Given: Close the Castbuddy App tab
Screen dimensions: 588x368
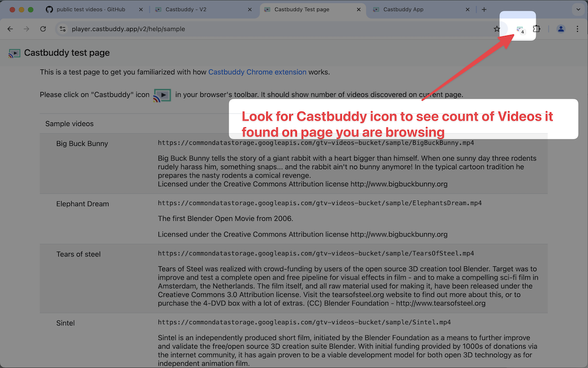Looking at the screenshot, I should [468, 9].
